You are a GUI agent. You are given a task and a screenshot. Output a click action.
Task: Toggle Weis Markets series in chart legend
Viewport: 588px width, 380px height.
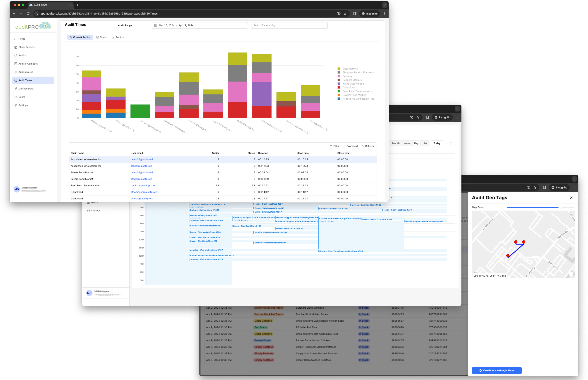tap(348, 69)
